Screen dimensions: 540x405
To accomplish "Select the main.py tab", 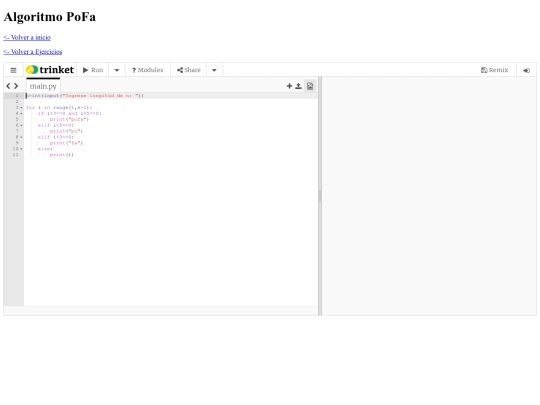I will [43, 86].
